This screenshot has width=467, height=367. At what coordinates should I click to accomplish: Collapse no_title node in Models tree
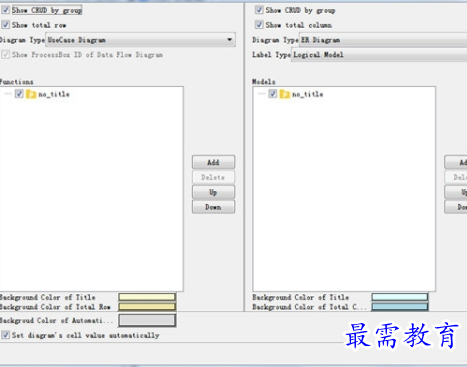point(261,94)
